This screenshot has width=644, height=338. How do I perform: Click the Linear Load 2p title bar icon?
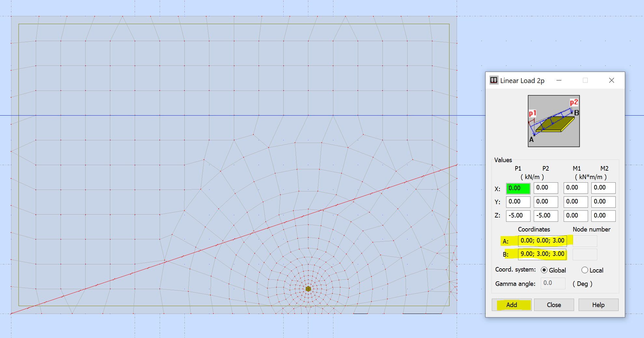point(493,80)
